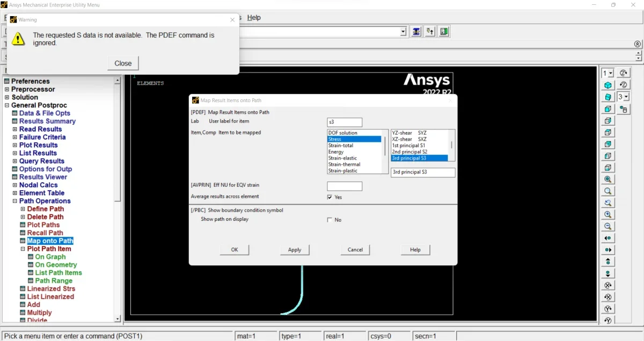Image resolution: width=644 pixels, height=341 pixels.
Task: Click the user label input field
Action: [345, 122]
